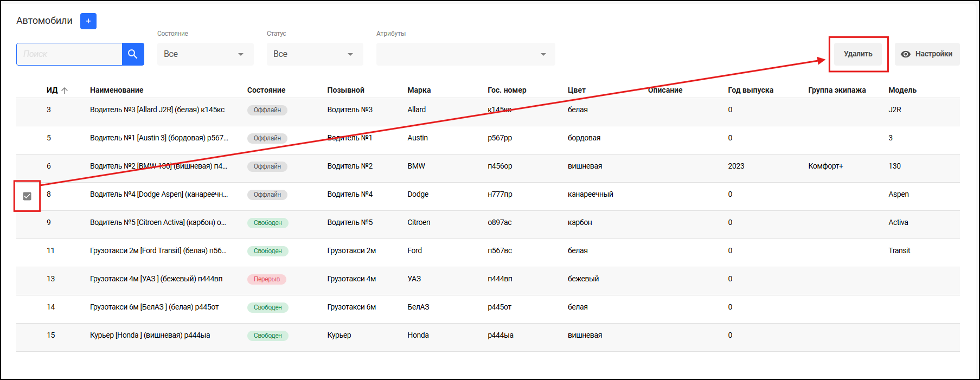
Task: Click the eye icon in Настройки
Action: pyautogui.click(x=905, y=54)
